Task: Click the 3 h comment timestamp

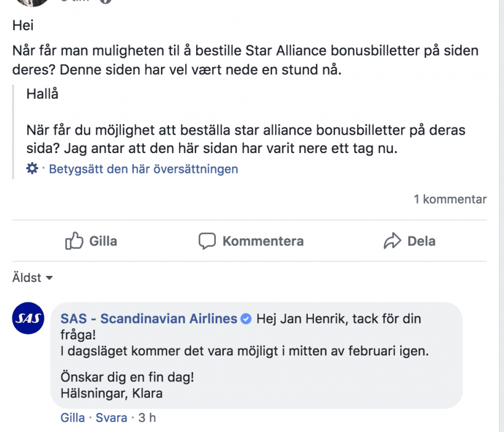Action: (147, 418)
